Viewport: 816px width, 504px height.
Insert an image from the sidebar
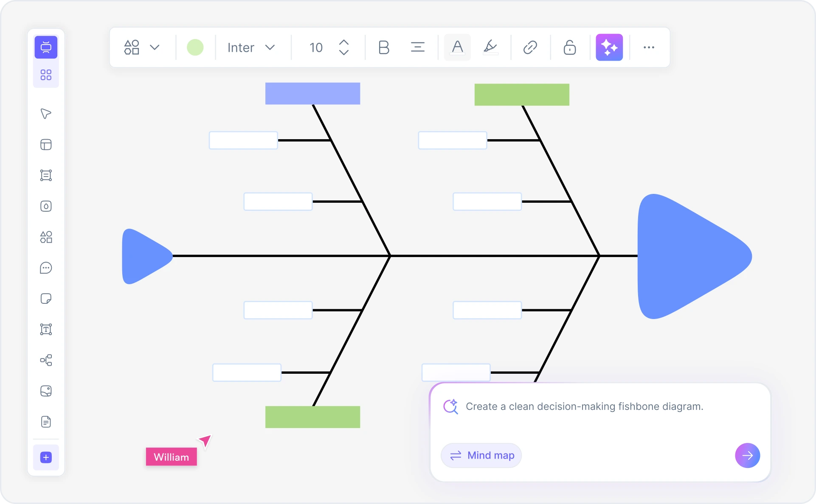[46, 391]
